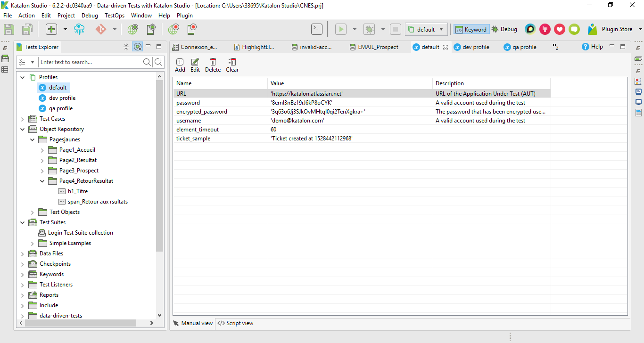Click the Edit variable pencil icon

pos(195,65)
